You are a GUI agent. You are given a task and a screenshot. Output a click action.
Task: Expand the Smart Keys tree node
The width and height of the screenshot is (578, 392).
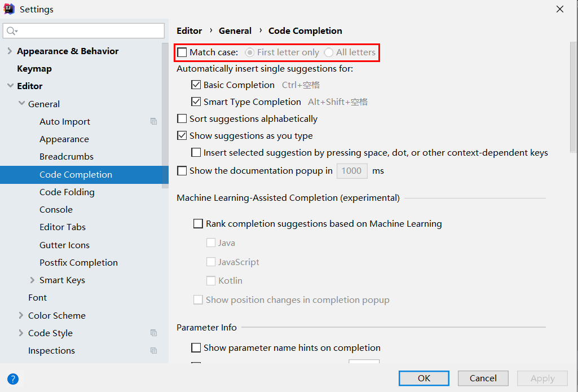coord(32,280)
